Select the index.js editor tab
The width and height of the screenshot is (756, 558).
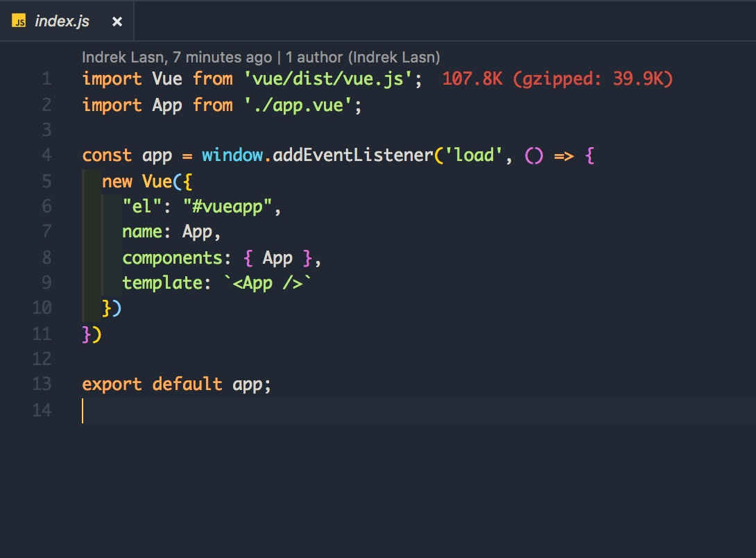click(x=67, y=22)
